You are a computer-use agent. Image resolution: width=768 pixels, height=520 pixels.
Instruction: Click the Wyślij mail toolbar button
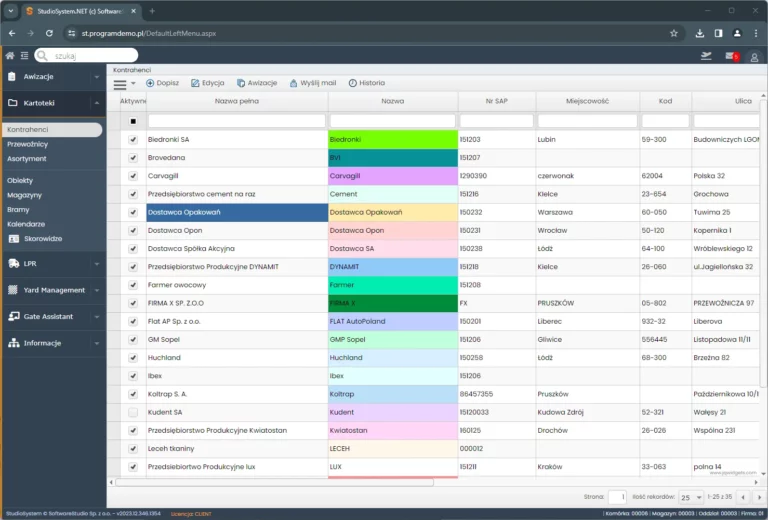pos(312,83)
